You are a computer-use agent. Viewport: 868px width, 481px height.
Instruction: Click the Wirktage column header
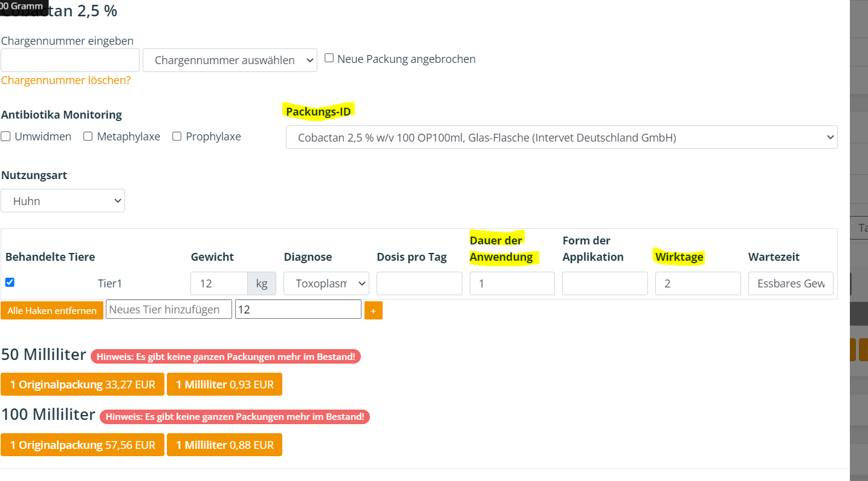coord(679,257)
